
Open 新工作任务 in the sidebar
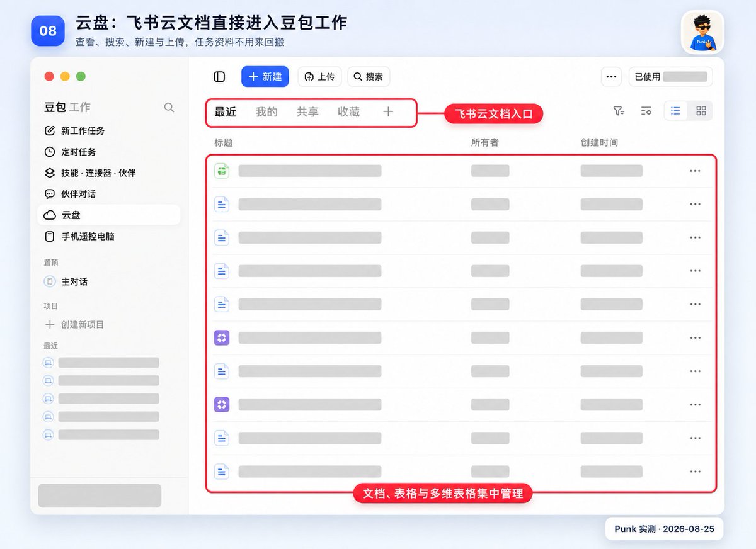click(109, 131)
